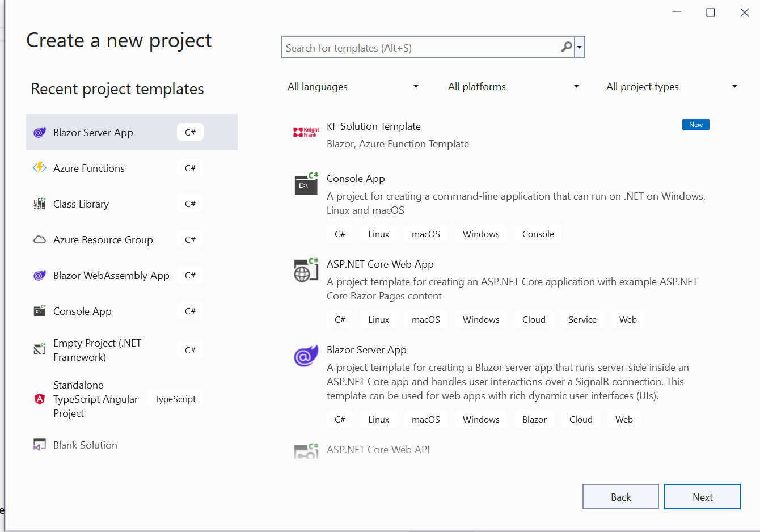Expand the search box history arrow

(x=580, y=48)
